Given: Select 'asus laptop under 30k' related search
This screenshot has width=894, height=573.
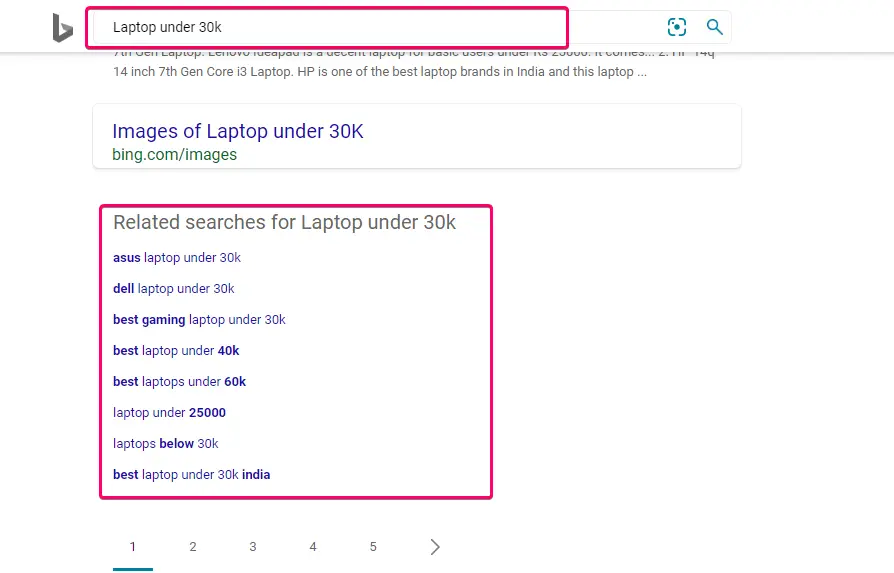Looking at the screenshot, I should tap(177, 258).
